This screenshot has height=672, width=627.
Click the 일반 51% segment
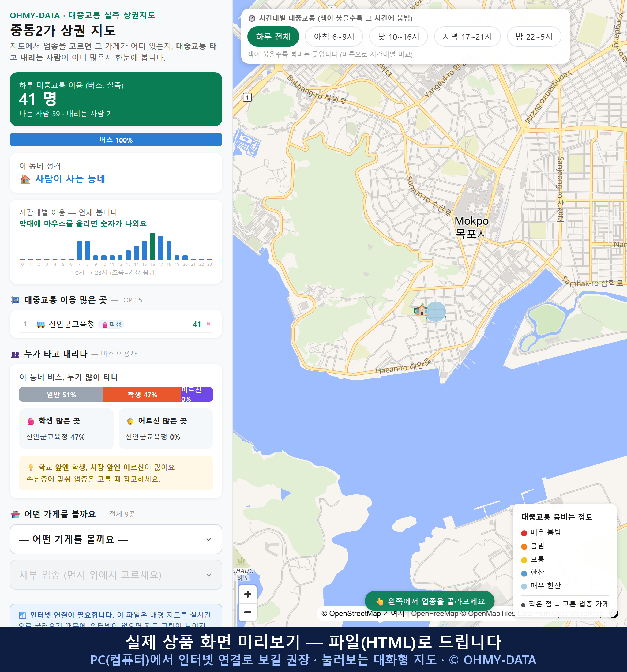tap(61, 395)
